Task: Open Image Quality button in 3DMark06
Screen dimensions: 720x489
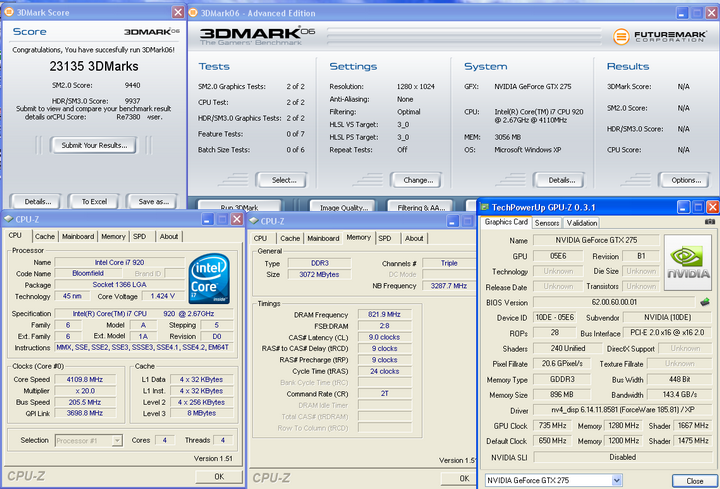Action: pos(343,206)
